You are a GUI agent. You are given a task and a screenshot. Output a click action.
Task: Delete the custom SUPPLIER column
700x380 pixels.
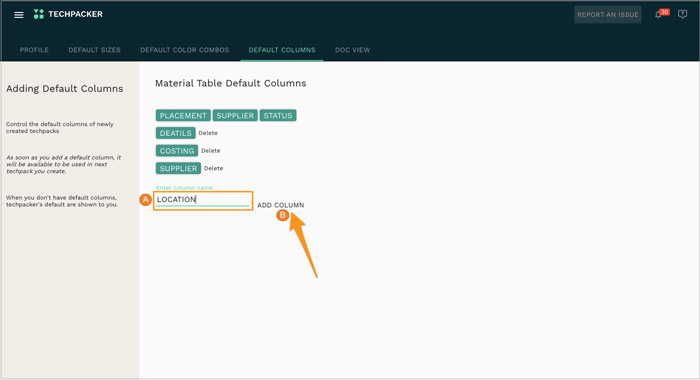pos(213,168)
